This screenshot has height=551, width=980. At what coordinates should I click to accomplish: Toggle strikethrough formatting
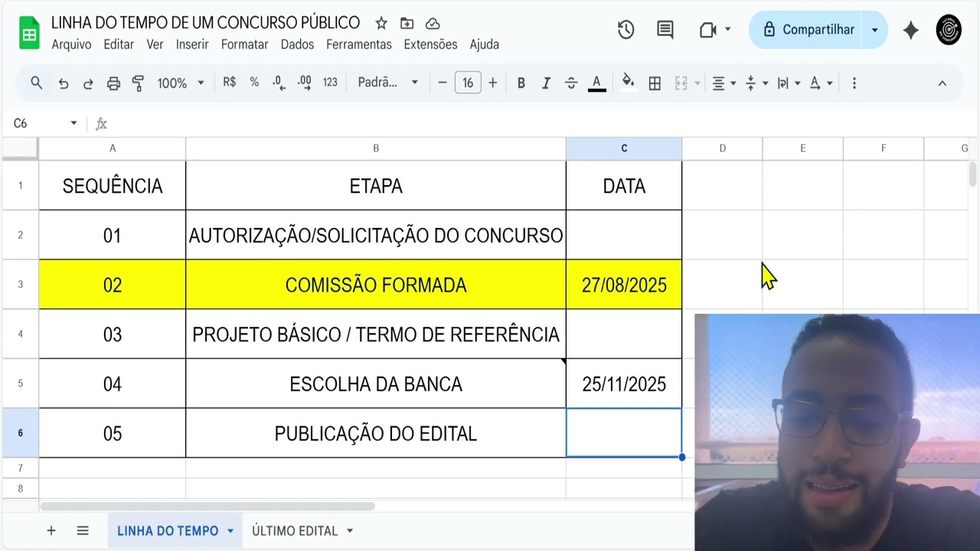coord(571,83)
